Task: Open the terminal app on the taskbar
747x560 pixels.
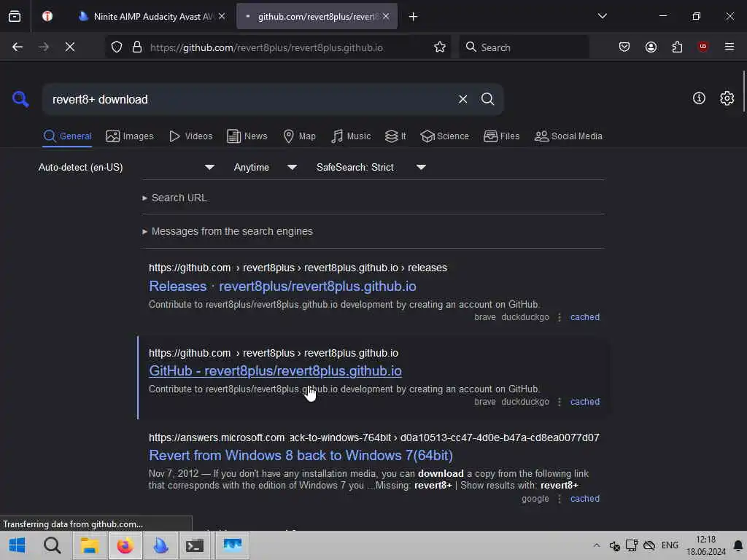Action: (194, 545)
